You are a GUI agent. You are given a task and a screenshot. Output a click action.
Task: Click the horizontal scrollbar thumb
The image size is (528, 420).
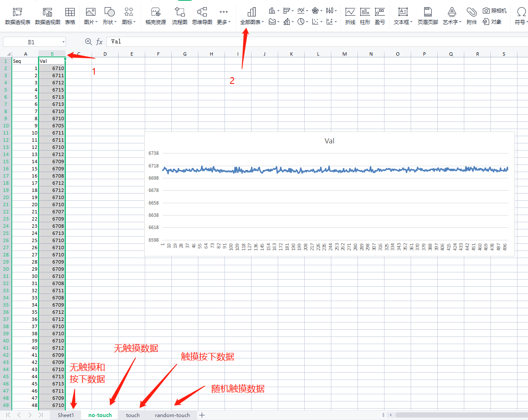[461, 415]
